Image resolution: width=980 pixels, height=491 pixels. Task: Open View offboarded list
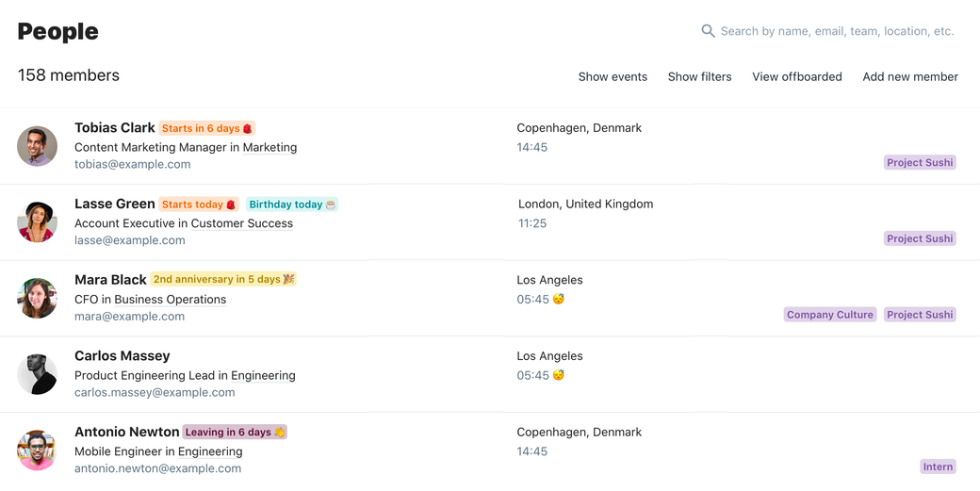point(796,76)
